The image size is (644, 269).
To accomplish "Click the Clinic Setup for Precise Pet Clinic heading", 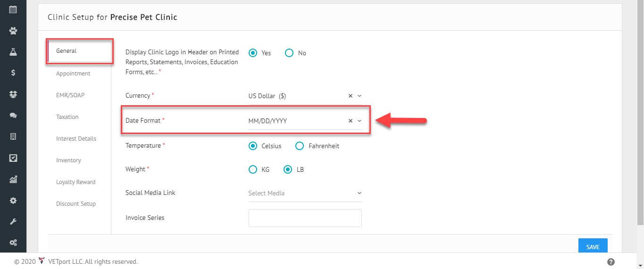I will [x=112, y=17].
